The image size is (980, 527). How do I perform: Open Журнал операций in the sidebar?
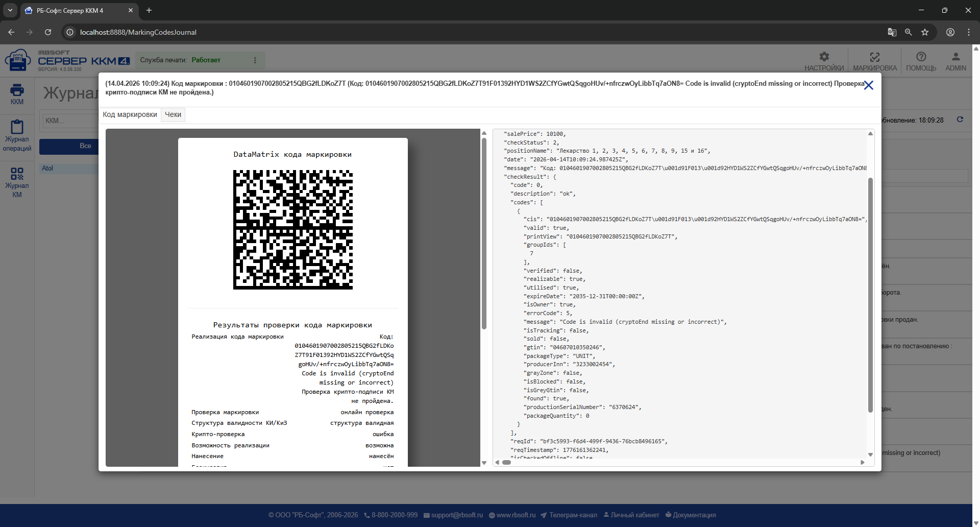click(x=17, y=136)
